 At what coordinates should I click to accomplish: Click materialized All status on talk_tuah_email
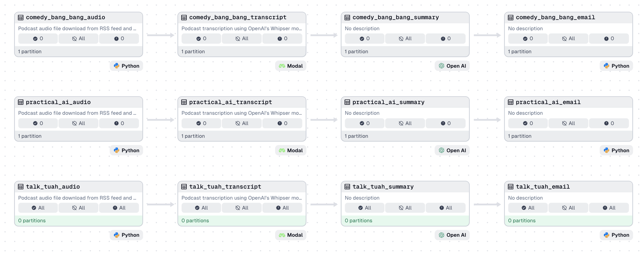[528, 208]
